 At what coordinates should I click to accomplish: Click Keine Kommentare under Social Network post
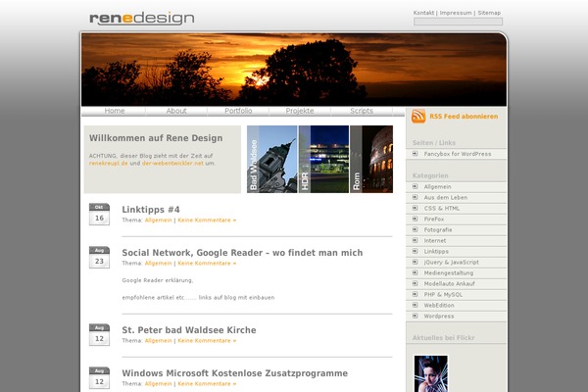(207, 264)
